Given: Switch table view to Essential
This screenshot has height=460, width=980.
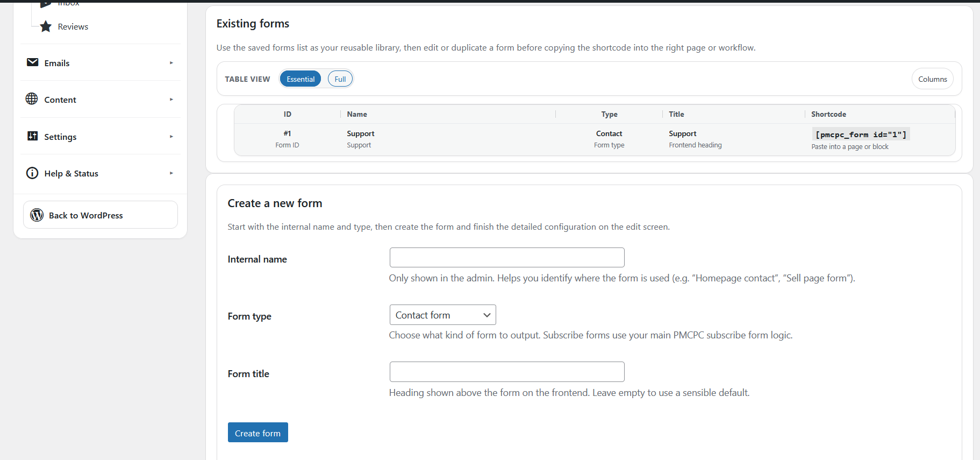Looking at the screenshot, I should pyautogui.click(x=301, y=79).
